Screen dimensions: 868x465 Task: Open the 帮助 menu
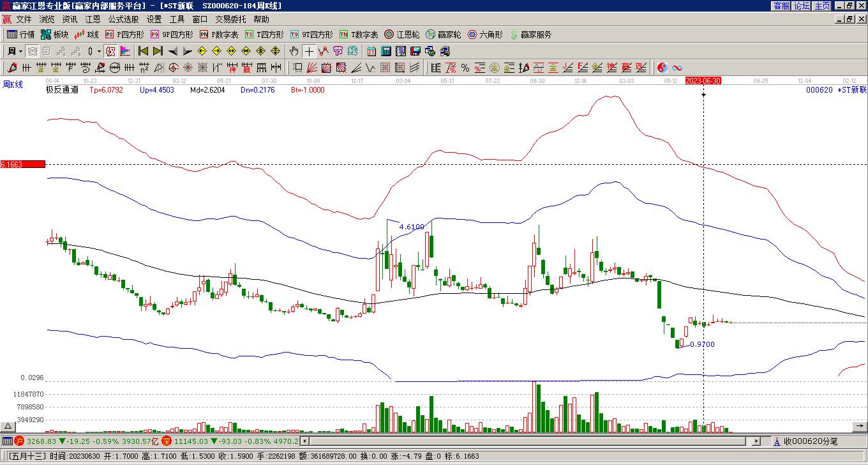click(261, 19)
